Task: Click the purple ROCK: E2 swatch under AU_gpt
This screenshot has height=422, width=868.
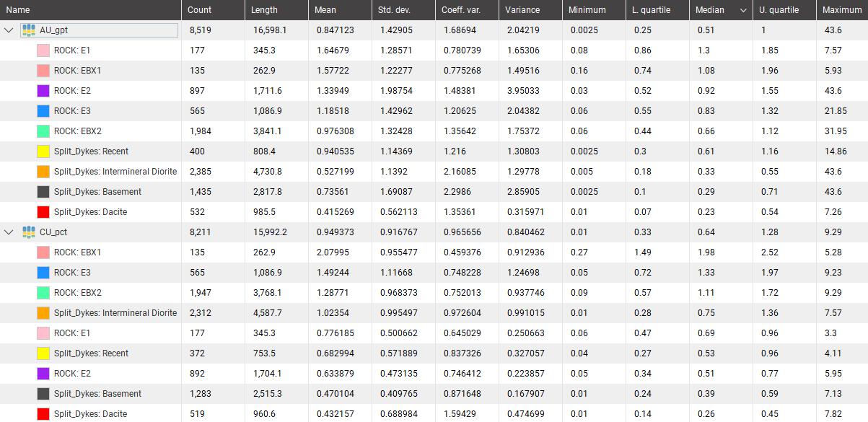Action: tap(42, 91)
